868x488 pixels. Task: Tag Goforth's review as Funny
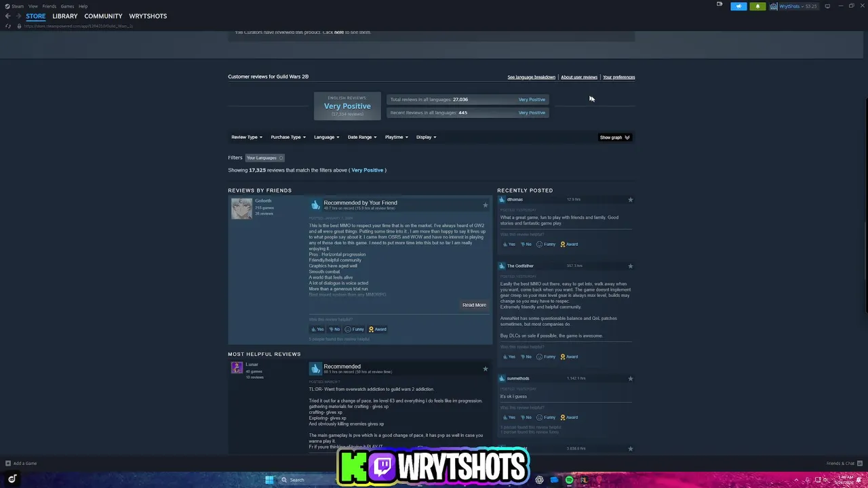pos(355,329)
